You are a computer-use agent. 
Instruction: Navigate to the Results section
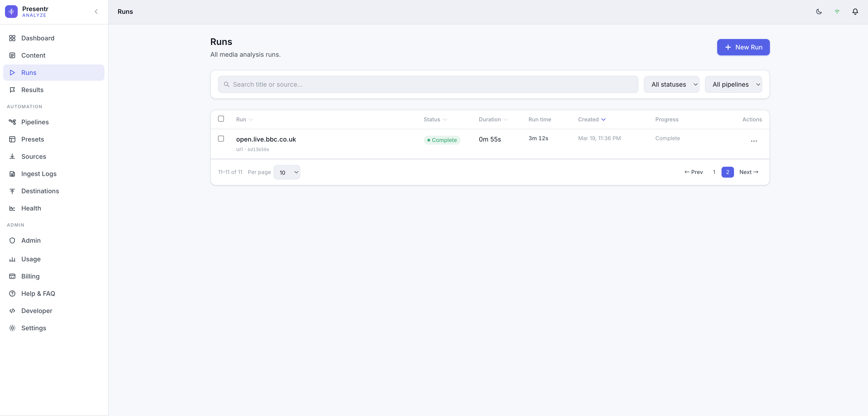click(32, 90)
